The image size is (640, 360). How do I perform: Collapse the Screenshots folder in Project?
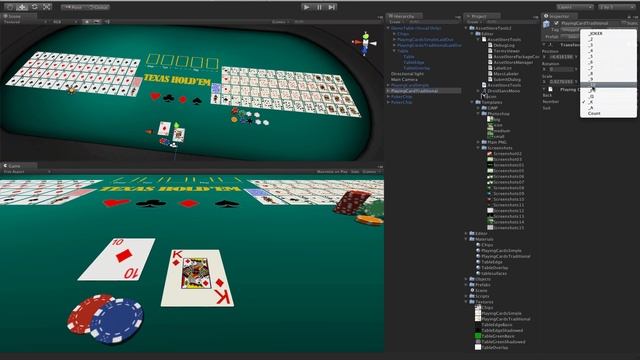[479, 148]
